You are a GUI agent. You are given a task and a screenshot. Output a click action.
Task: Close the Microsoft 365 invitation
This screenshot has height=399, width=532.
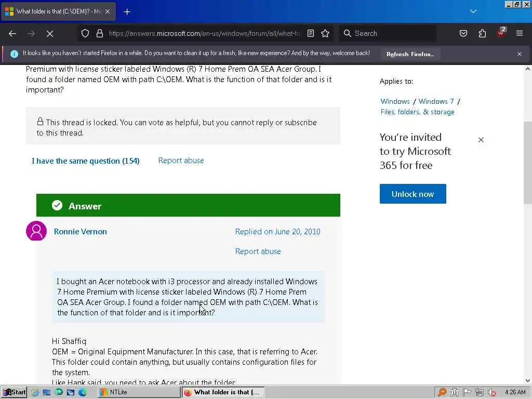tap(481, 140)
